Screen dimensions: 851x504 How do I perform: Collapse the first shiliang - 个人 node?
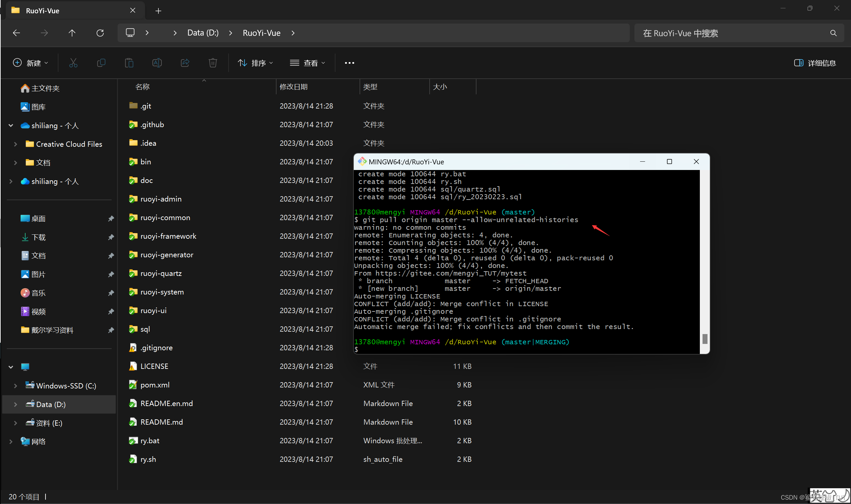coord(11,126)
